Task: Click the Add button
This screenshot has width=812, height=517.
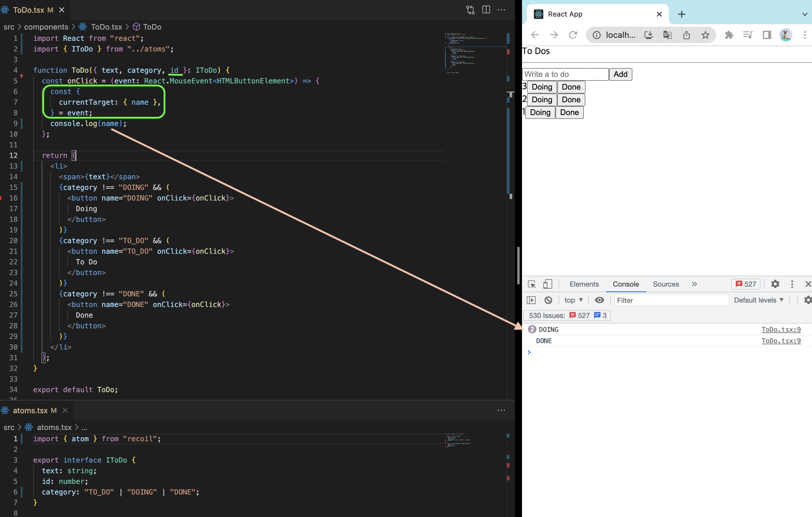Action: [620, 74]
